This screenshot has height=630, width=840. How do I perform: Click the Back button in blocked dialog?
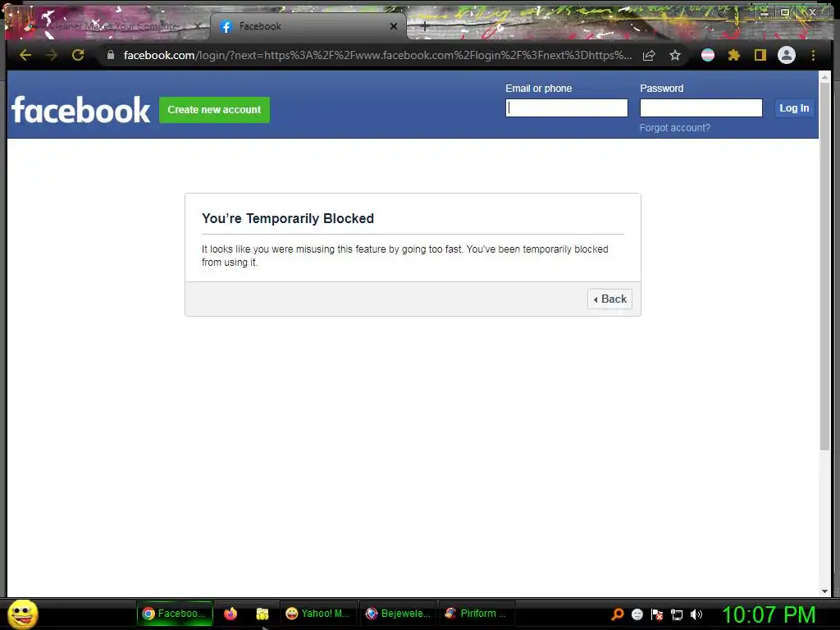(609, 299)
